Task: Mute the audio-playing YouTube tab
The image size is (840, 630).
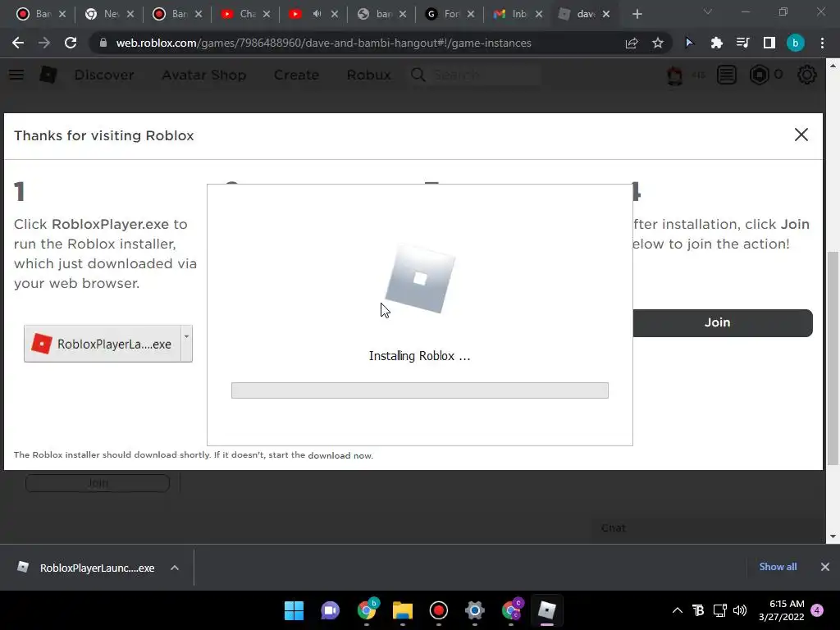Action: coord(317,14)
